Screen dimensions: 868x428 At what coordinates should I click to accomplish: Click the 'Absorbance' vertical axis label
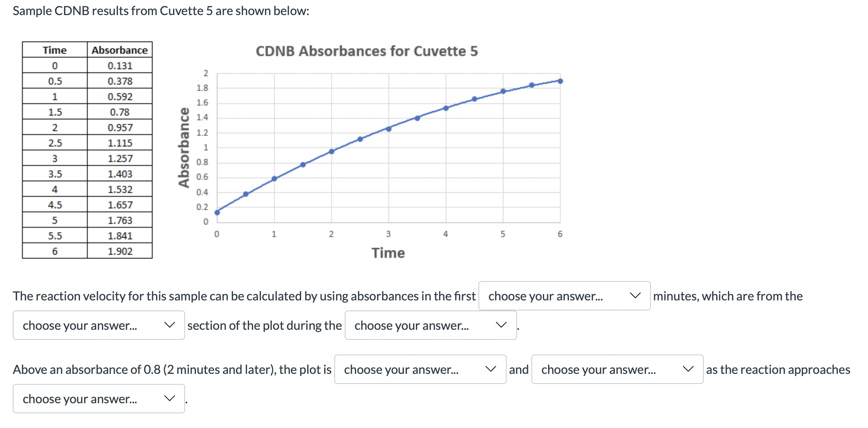(x=184, y=147)
